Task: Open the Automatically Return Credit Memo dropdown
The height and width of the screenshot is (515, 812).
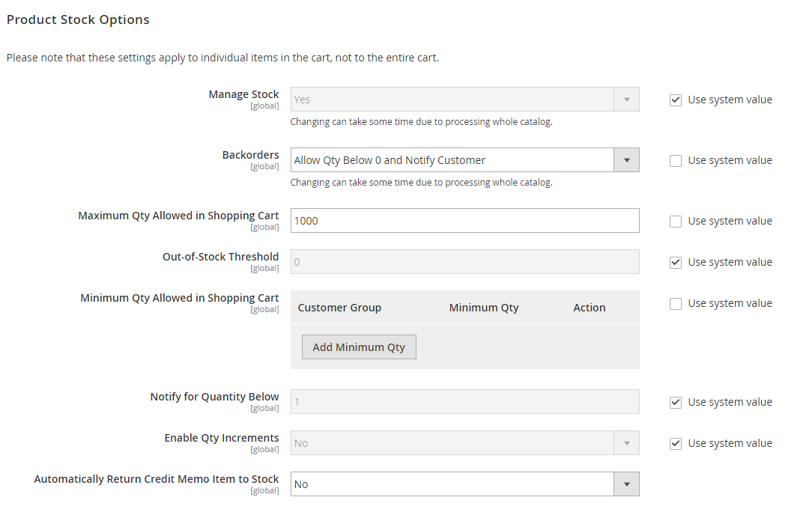Action: pyautogui.click(x=627, y=484)
